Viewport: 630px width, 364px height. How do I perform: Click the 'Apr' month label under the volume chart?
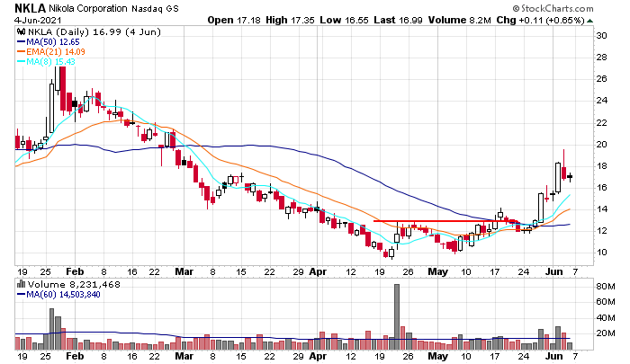[318, 356]
